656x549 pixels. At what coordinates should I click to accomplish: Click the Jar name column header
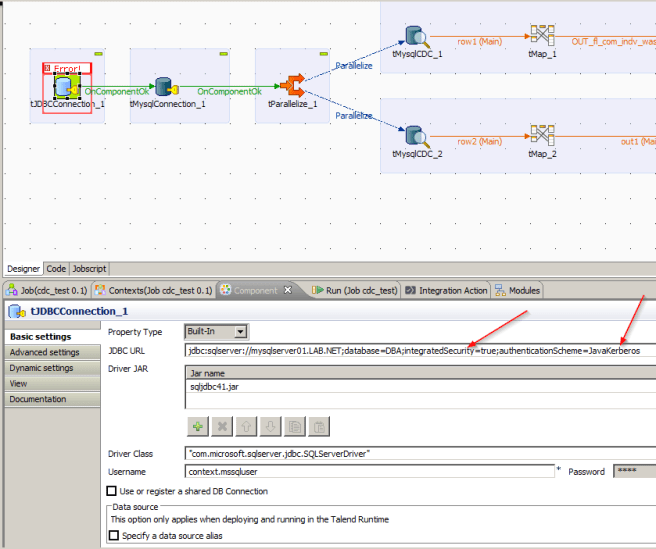[421, 373]
